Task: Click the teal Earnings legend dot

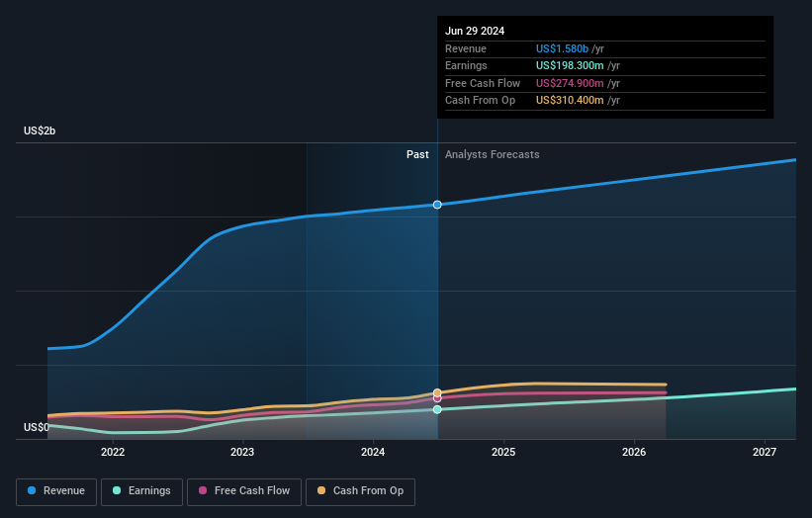Action: click(x=117, y=490)
